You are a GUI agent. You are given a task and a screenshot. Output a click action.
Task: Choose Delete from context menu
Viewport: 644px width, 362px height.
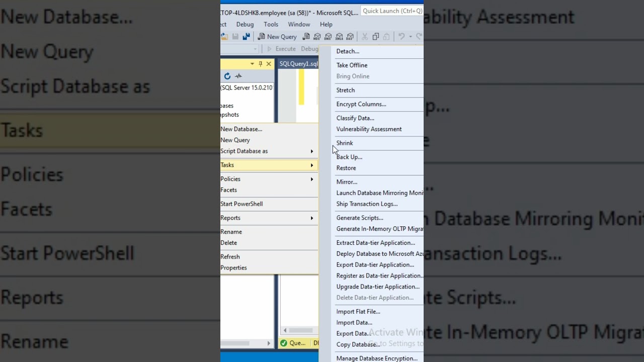[x=269, y=243]
